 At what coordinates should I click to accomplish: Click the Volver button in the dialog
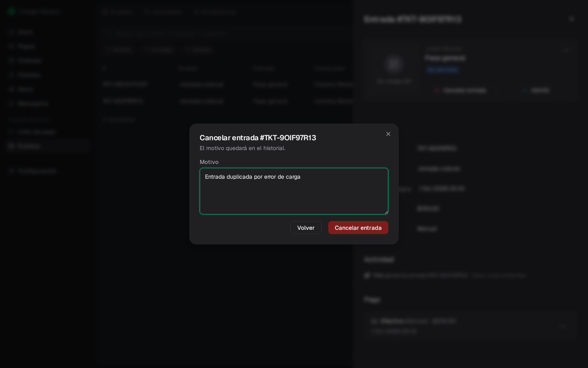pos(306,228)
